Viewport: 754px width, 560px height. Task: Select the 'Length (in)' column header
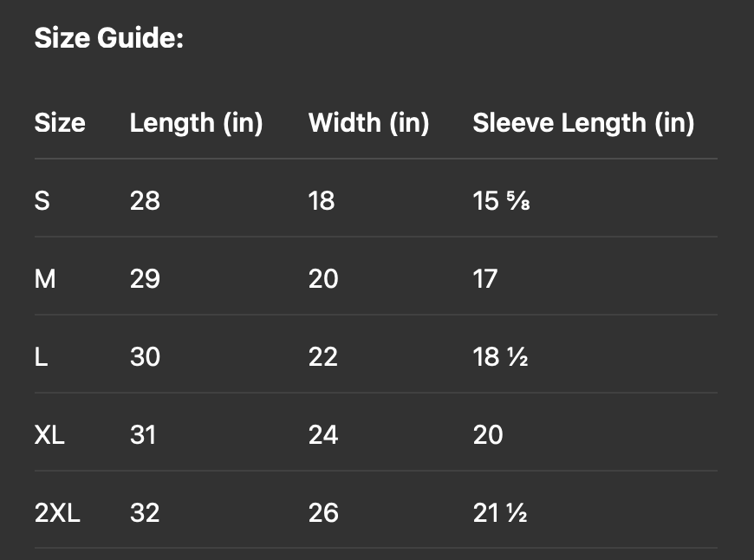pos(196,123)
